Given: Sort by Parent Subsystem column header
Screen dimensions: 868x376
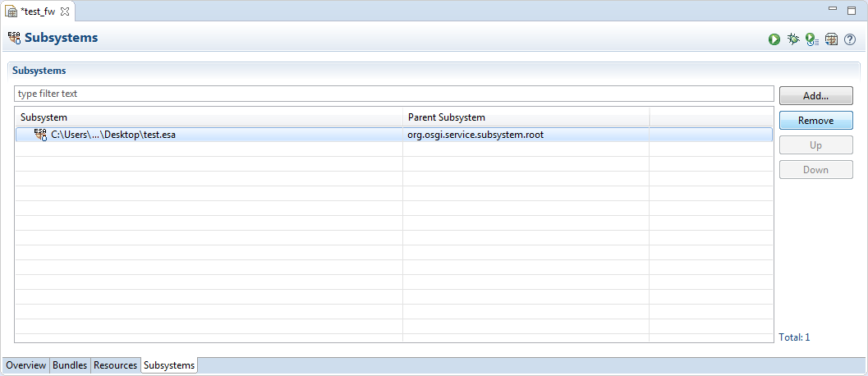Looking at the screenshot, I should click(x=526, y=117).
